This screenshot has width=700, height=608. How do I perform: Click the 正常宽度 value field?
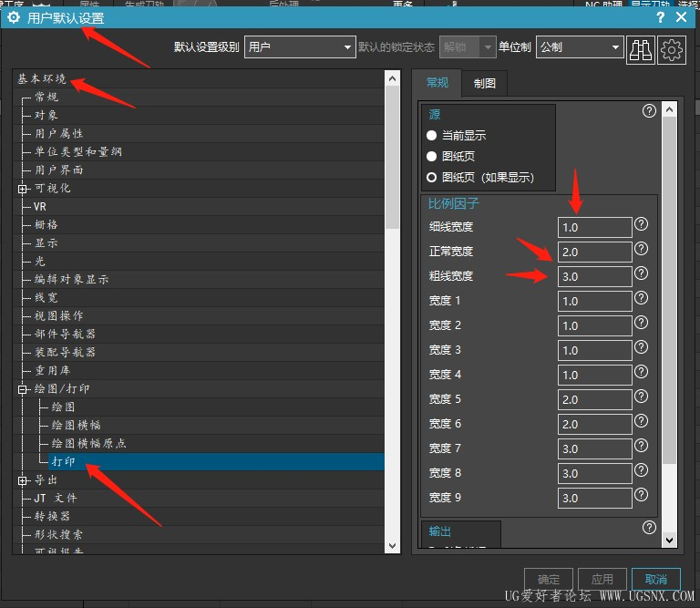594,252
